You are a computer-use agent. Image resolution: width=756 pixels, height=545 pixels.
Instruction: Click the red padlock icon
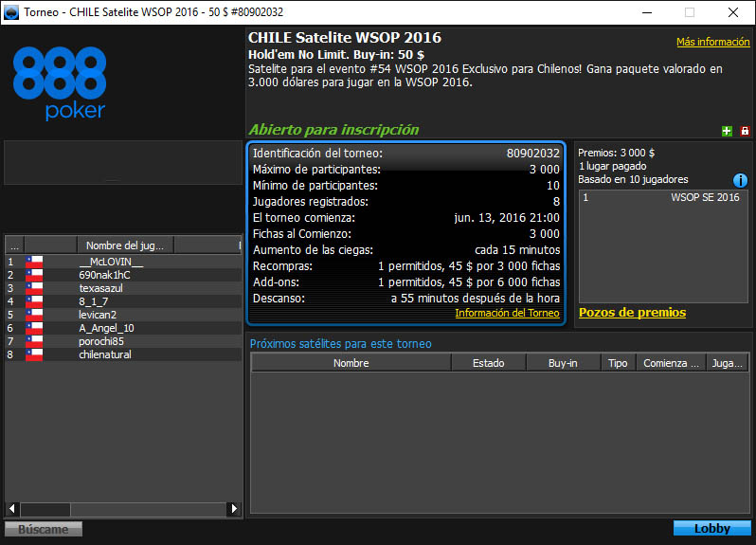click(745, 131)
